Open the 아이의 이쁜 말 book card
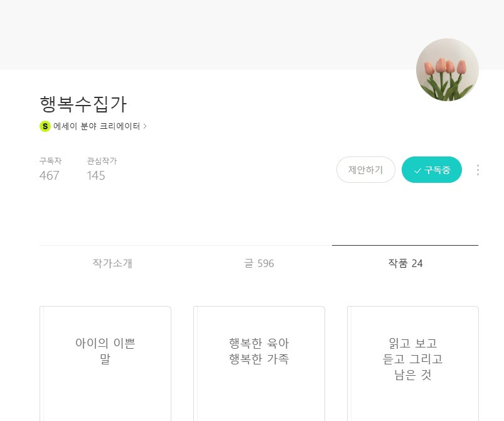This screenshot has height=421, width=504. [105, 363]
